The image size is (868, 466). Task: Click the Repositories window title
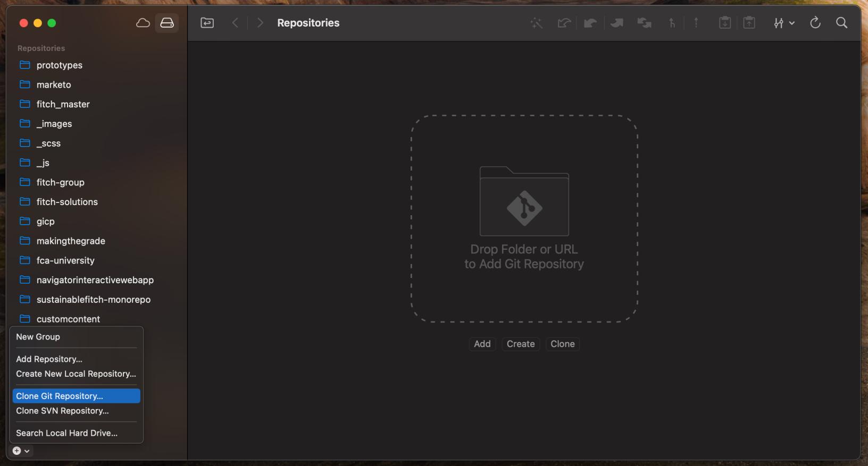coord(308,23)
